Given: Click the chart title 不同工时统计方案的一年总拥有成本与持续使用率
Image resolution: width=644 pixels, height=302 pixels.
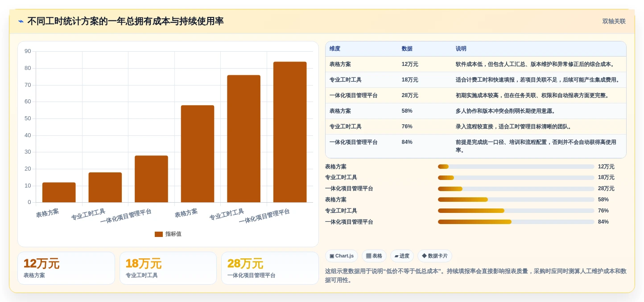Looking at the screenshot, I should click(x=125, y=21).
